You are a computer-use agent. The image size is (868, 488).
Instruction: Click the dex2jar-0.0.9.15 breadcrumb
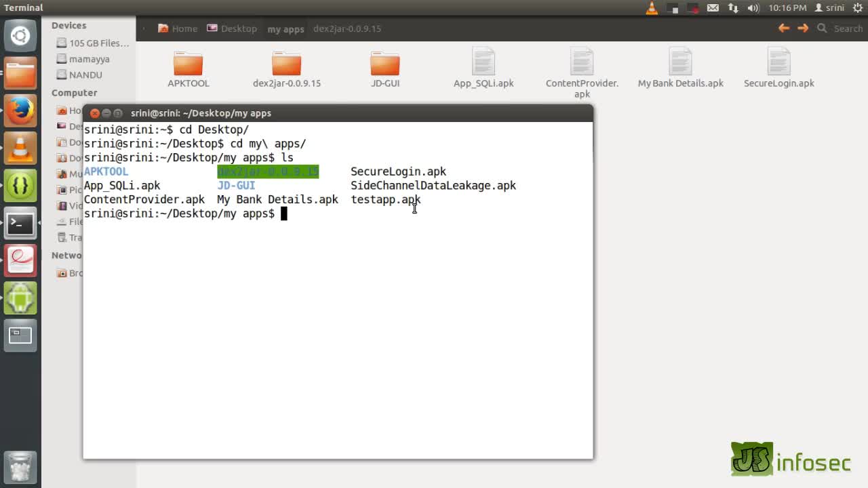coord(347,28)
